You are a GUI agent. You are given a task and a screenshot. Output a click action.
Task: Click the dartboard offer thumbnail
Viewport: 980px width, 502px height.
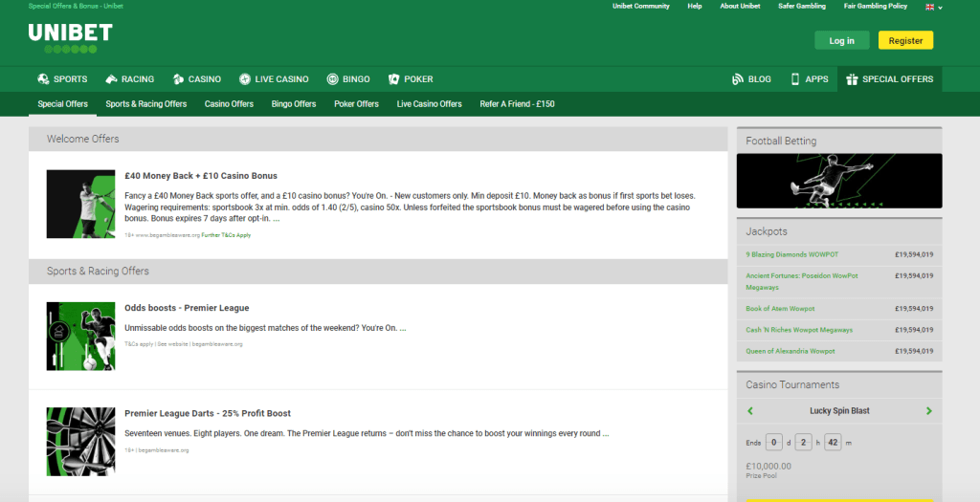pyautogui.click(x=80, y=442)
